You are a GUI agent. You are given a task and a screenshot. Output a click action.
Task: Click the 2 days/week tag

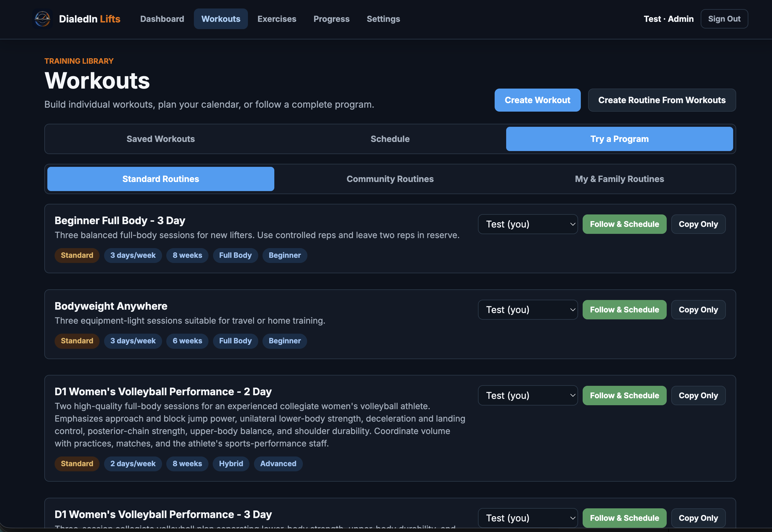tap(133, 464)
